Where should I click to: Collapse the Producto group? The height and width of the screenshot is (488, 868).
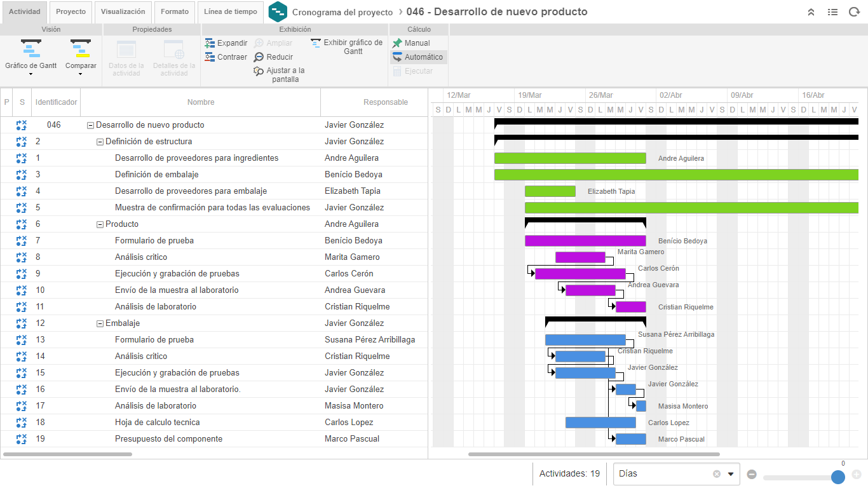click(100, 224)
